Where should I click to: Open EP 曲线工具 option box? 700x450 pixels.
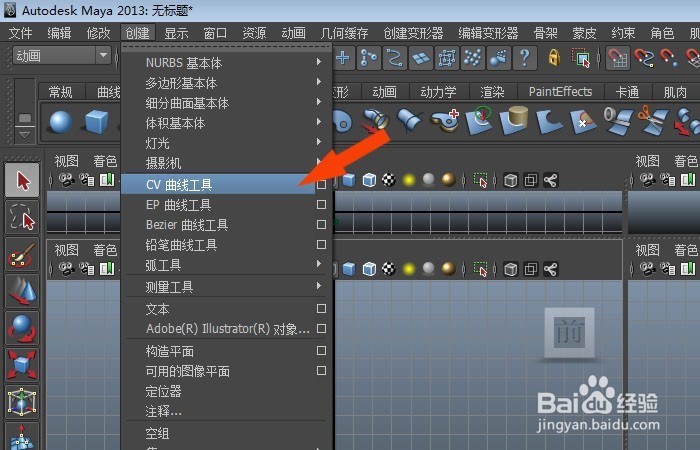point(321,204)
